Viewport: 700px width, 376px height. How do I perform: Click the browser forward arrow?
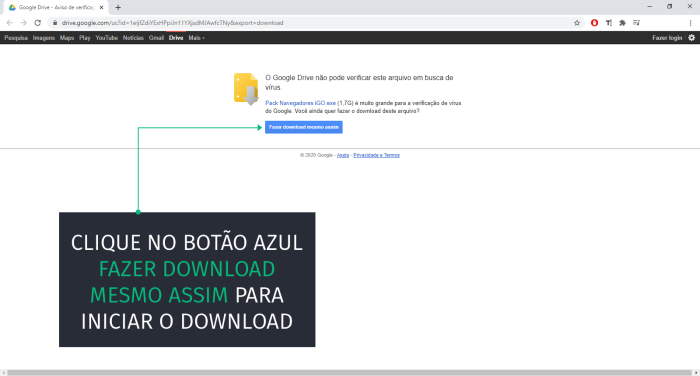24,23
